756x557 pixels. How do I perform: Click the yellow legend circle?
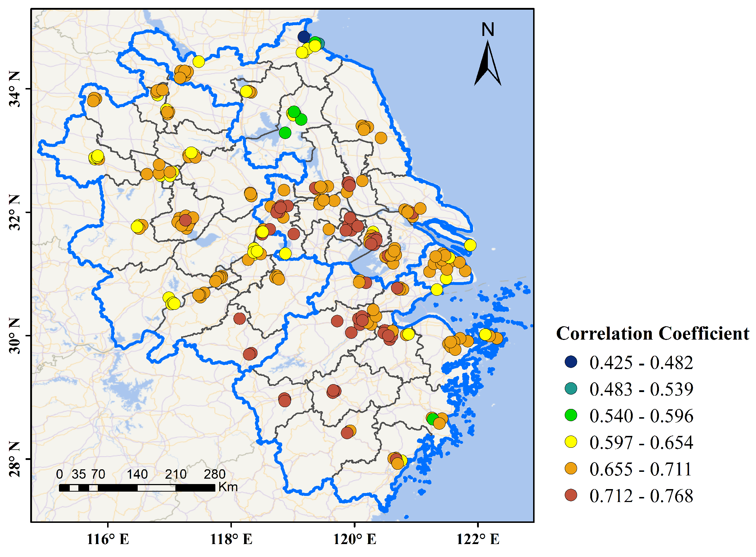tap(571, 442)
